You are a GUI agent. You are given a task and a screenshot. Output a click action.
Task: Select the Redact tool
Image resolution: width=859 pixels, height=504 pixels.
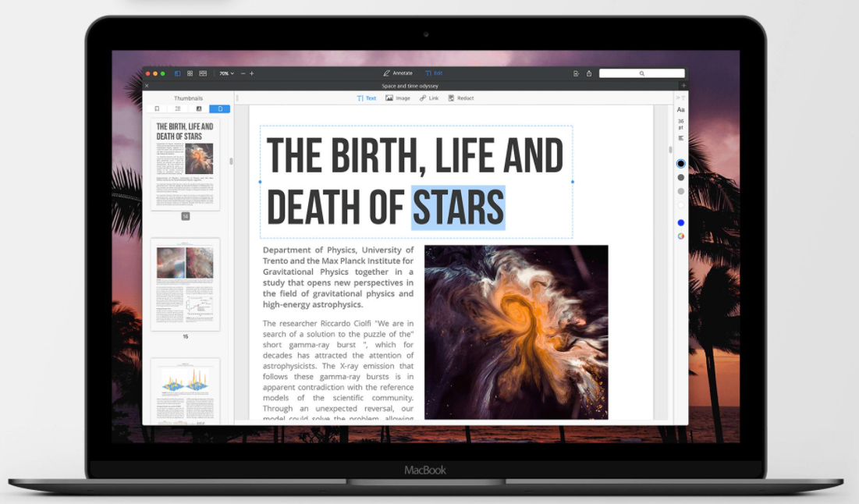(461, 98)
